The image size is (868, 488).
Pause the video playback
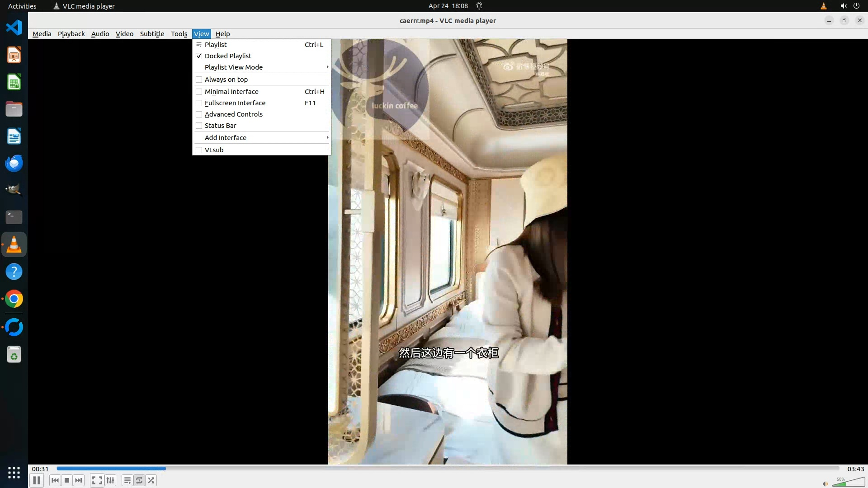(x=37, y=480)
